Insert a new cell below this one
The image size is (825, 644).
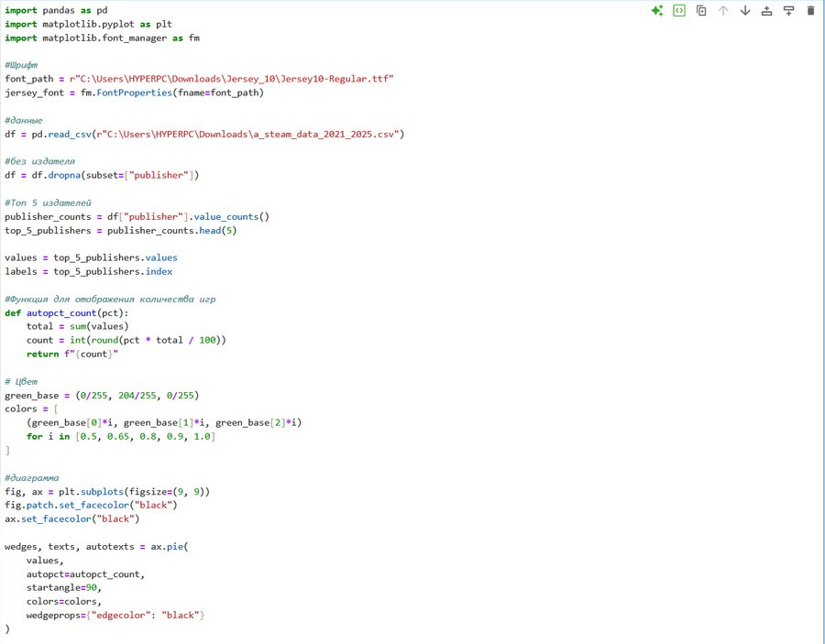point(788,11)
